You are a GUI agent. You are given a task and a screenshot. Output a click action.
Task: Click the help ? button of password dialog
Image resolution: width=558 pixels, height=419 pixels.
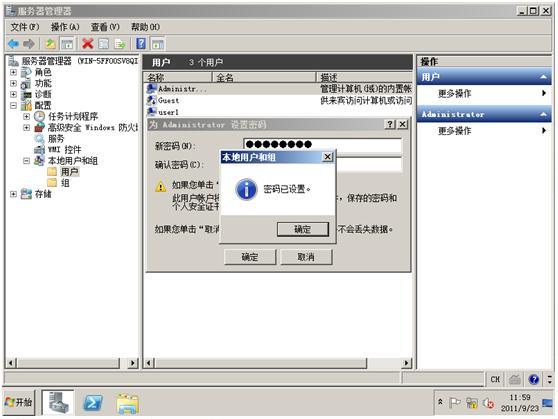tap(390, 124)
